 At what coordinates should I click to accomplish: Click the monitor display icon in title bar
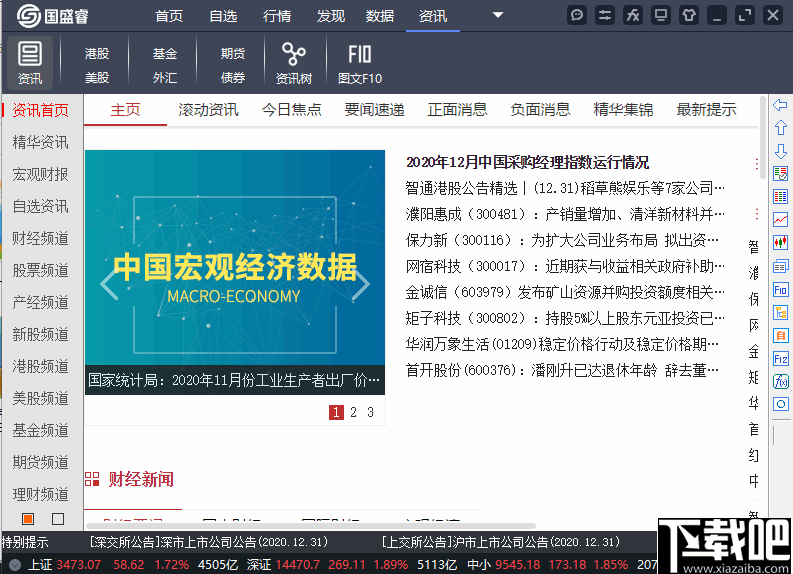tap(660, 15)
